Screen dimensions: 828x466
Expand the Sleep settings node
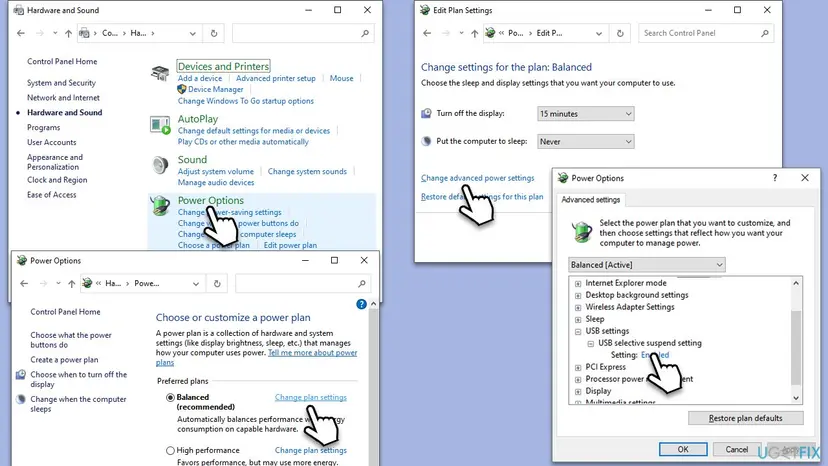[x=578, y=320]
